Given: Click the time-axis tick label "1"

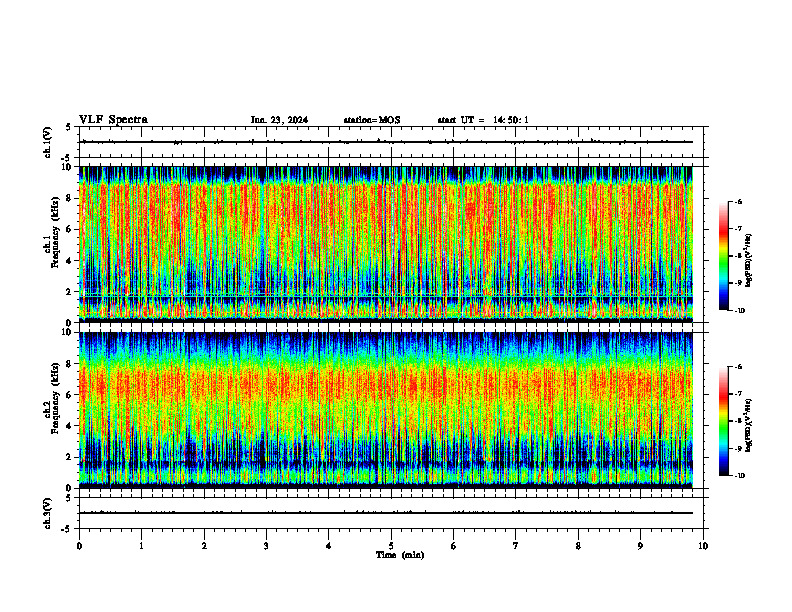Looking at the screenshot, I should point(141,546).
